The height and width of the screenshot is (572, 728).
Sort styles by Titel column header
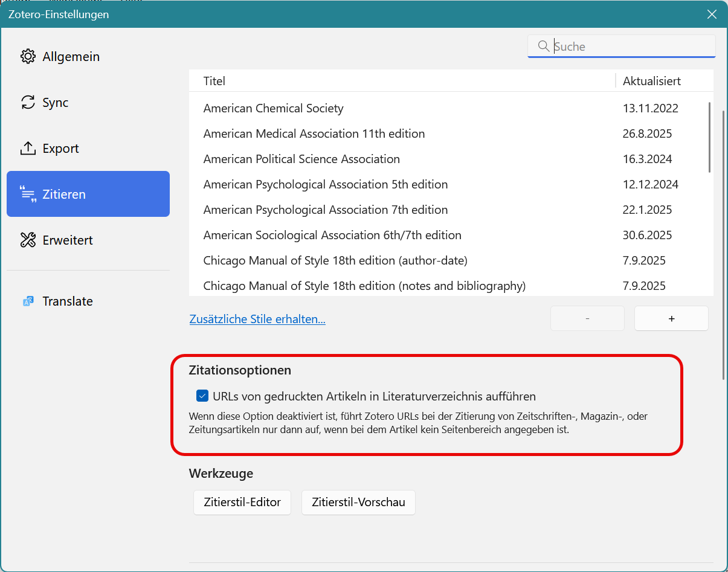coord(402,81)
